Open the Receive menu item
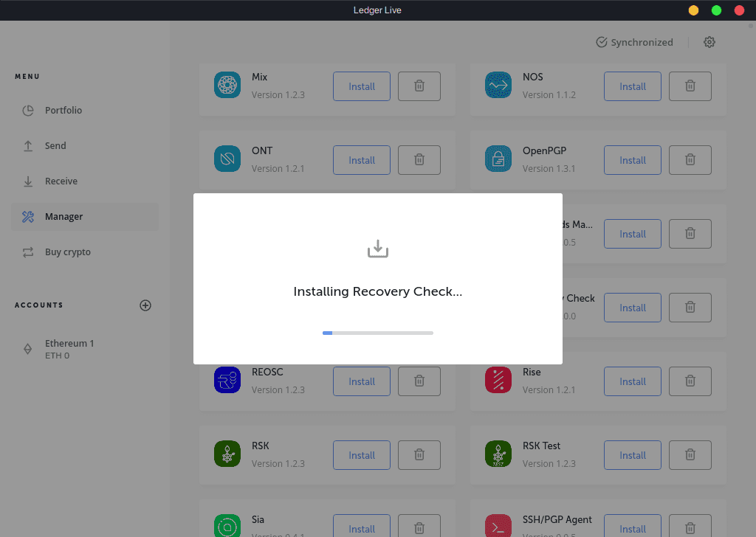Viewport: 756px width, 537px height. click(x=85, y=181)
